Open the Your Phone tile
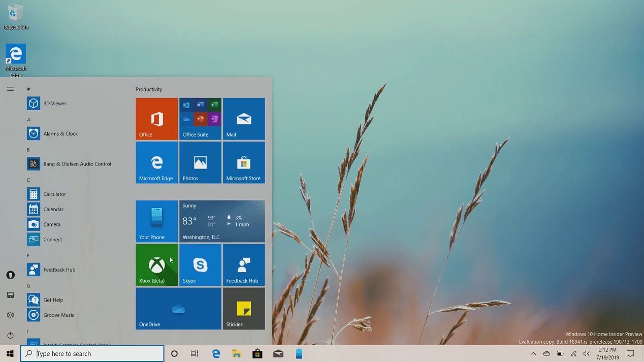644x362 pixels. coord(157,221)
